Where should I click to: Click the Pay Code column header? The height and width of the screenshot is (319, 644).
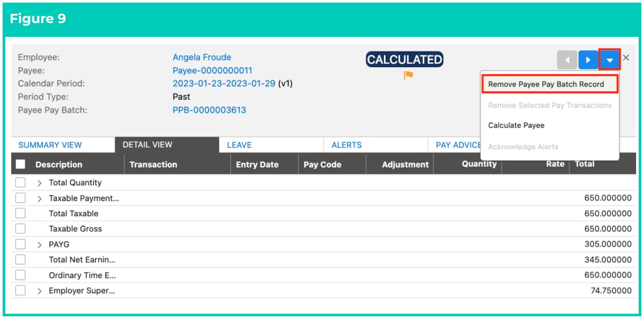[323, 164]
